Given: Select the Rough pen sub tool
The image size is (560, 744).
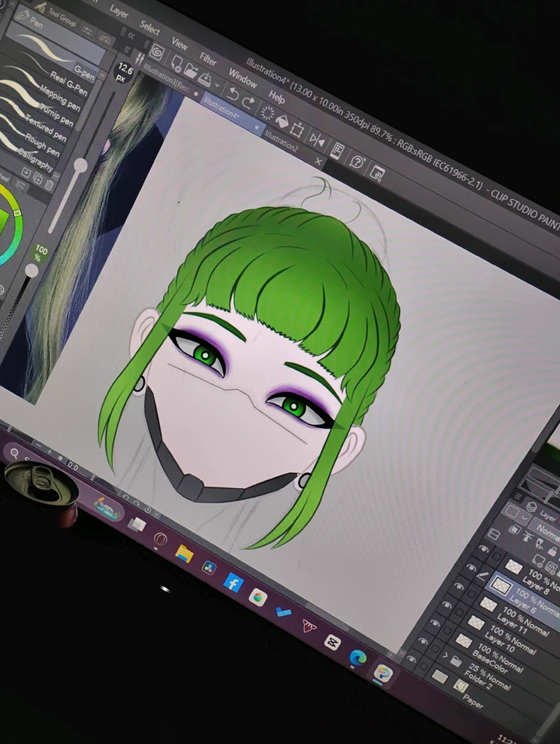Looking at the screenshot, I should coord(42,145).
